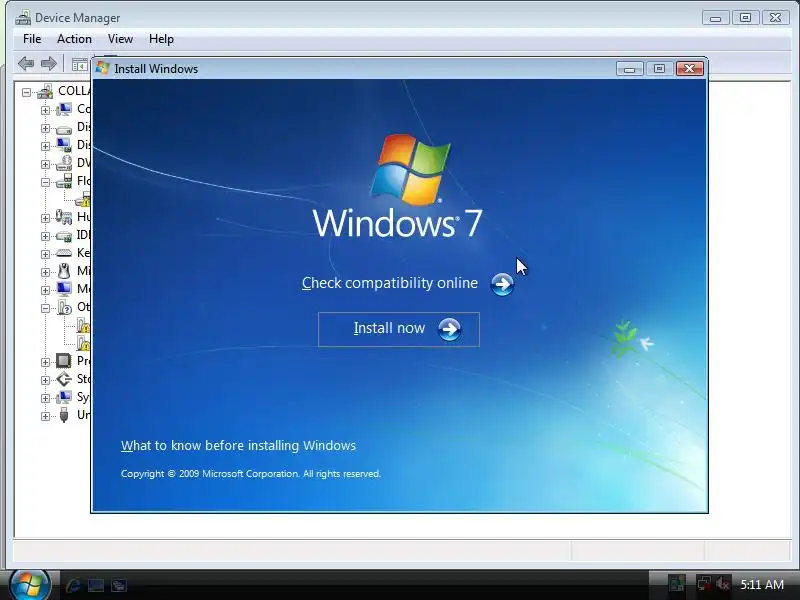Select the Disk drives category icon
800x600 pixels.
coord(64,128)
